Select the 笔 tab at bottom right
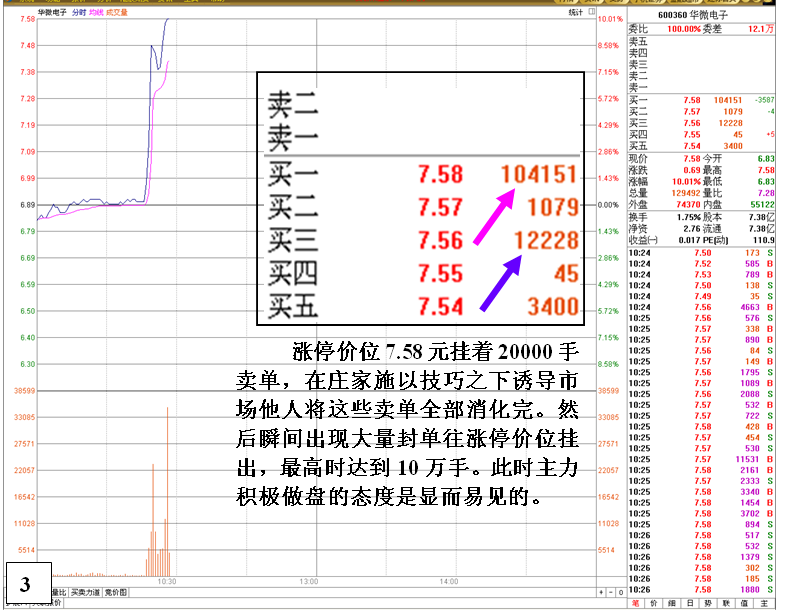This screenshot has width=801, height=614. pos(635,603)
